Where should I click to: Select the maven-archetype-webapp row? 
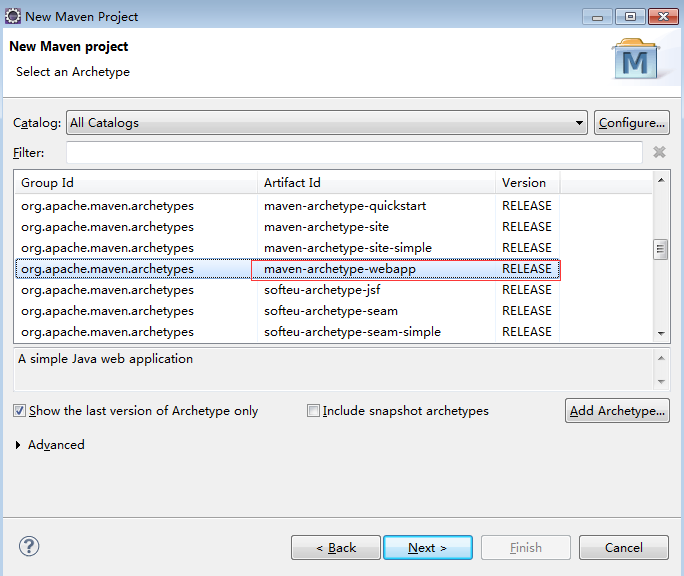[x=287, y=269]
